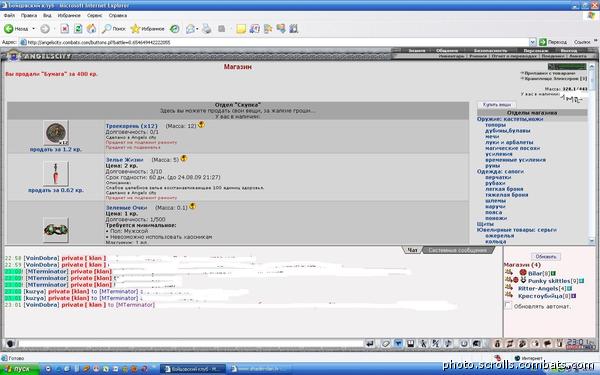Click the Обновить button in player list
Image resolution: width=600 pixels, height=375 pixels.
click(546, 256)
